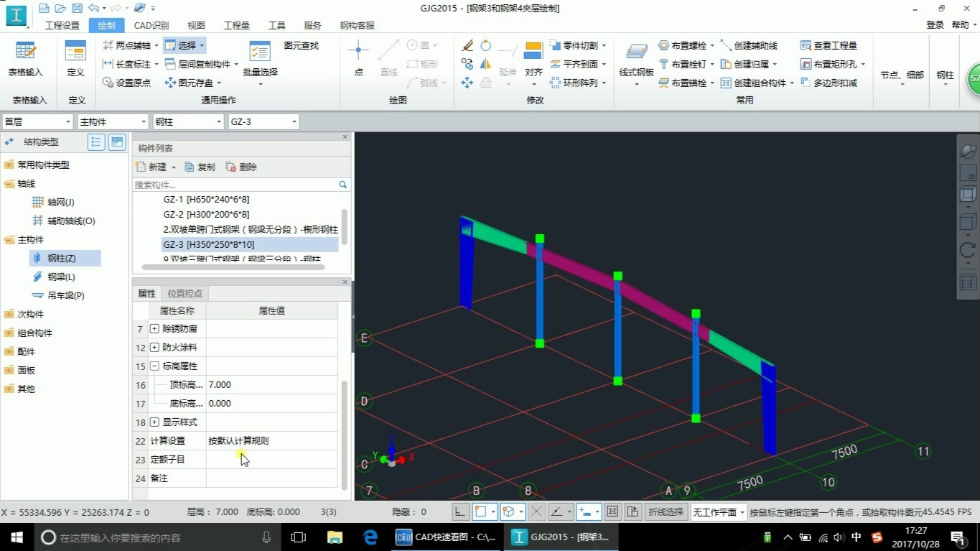Click the 新建 new component button

click(156, 167)
